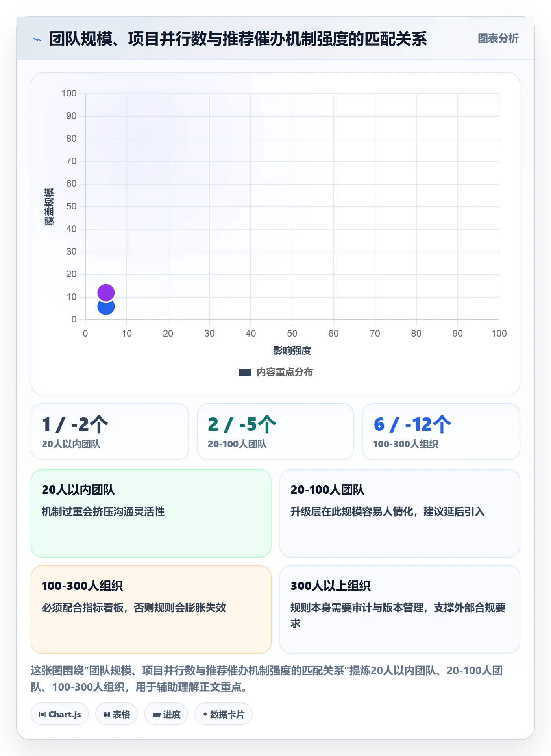Screen dimensions: 551x756
Task: Click the lightning bolt icon beside the title
Action: click(x=37, y=39)
